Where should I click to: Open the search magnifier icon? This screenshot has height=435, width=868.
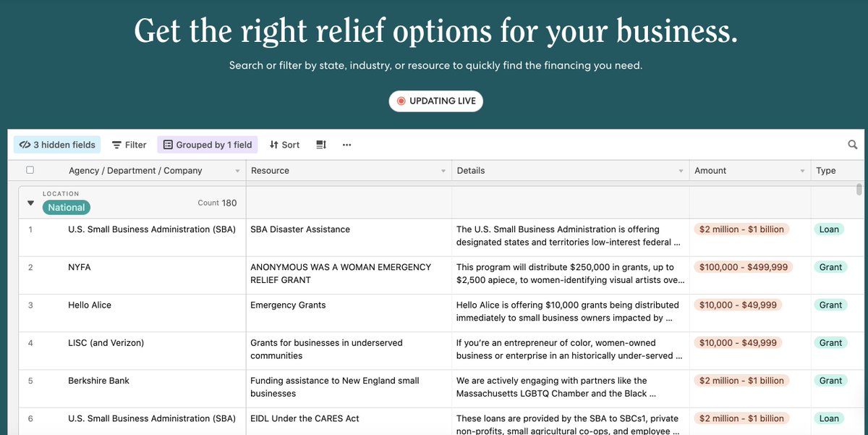point(853,145)
